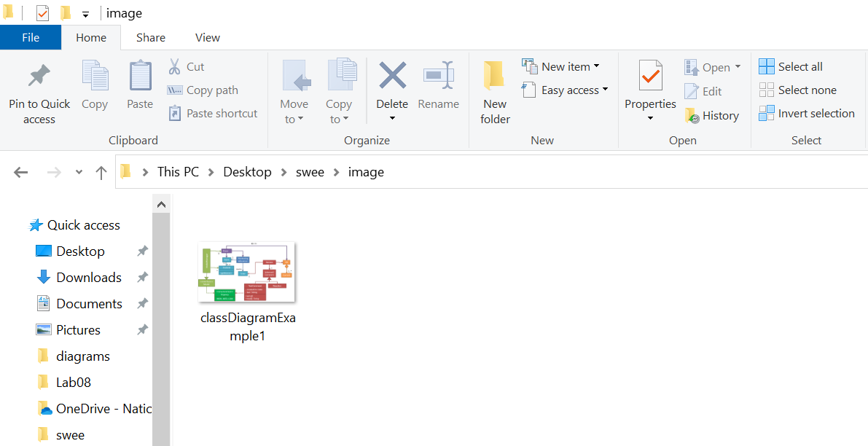The height and width of the screenshot is (446, 868).
Task: Click the Edit icon
Action: coord(692,91)
